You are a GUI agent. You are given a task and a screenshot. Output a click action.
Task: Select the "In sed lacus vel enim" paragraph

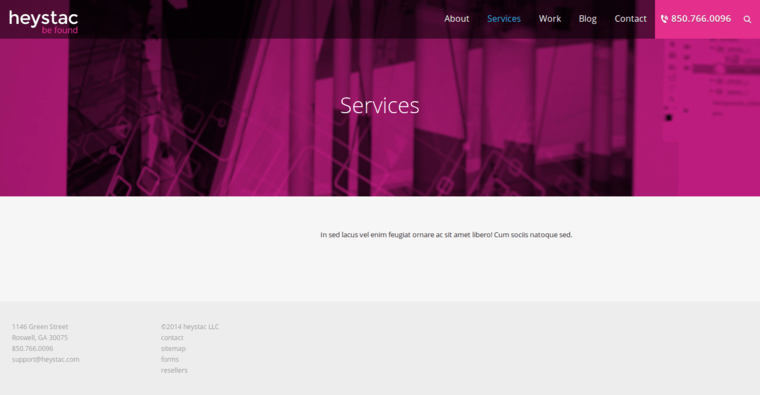[x=446, y=235]
